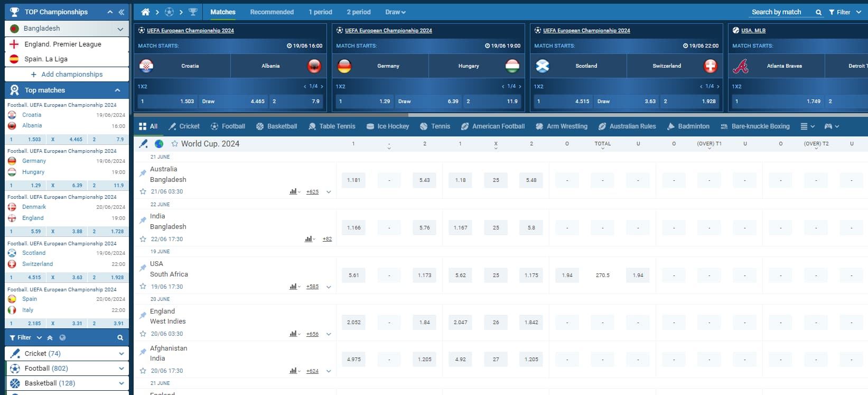Click the football icon in breadcrumb bar

click(x=169, y=12)
